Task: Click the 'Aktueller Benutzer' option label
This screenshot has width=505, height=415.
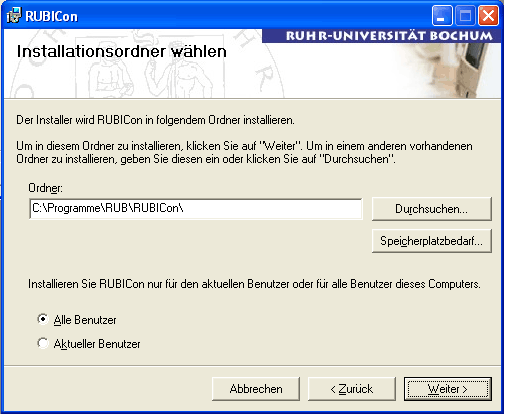Action: tap(97, 344)
